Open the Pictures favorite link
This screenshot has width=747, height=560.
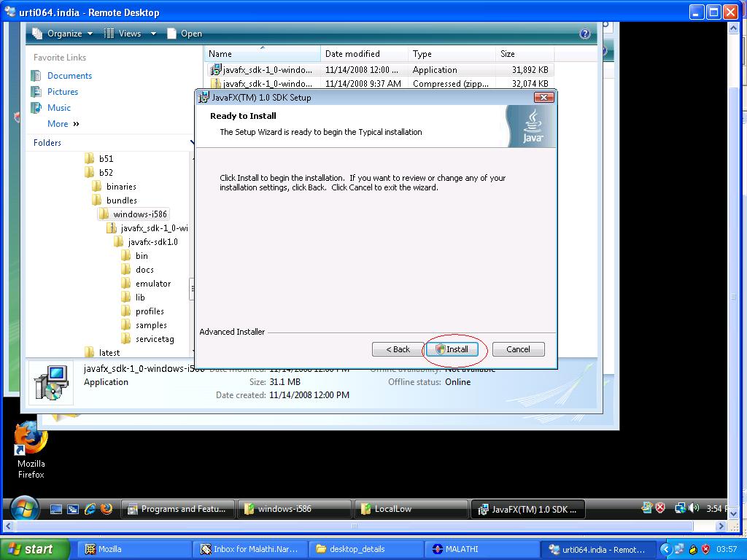click(63, 92)
